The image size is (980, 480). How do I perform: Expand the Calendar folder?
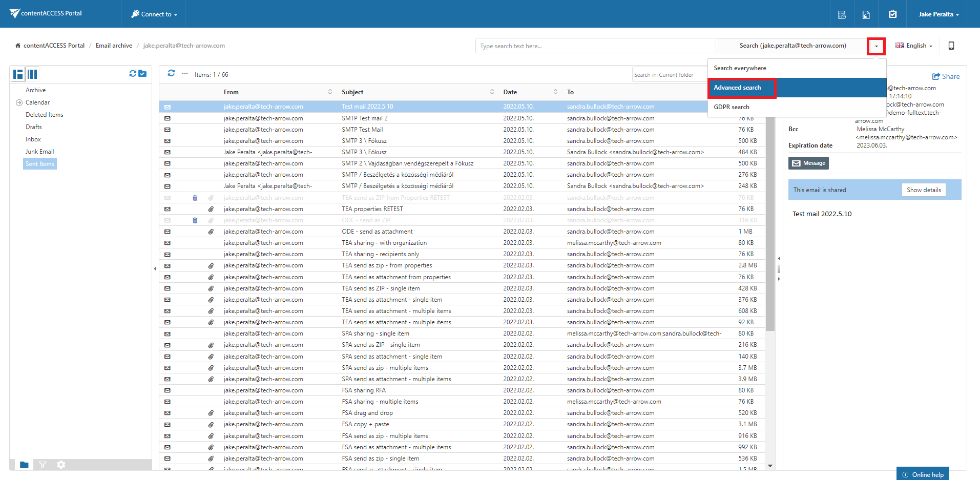tap(19, 102)
